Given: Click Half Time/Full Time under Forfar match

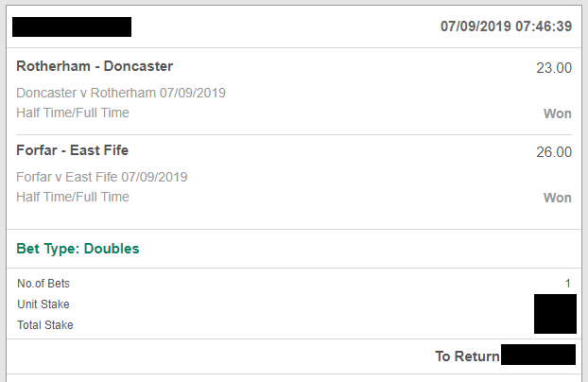Looking at the screenshot, I should [x=73, y=197].
